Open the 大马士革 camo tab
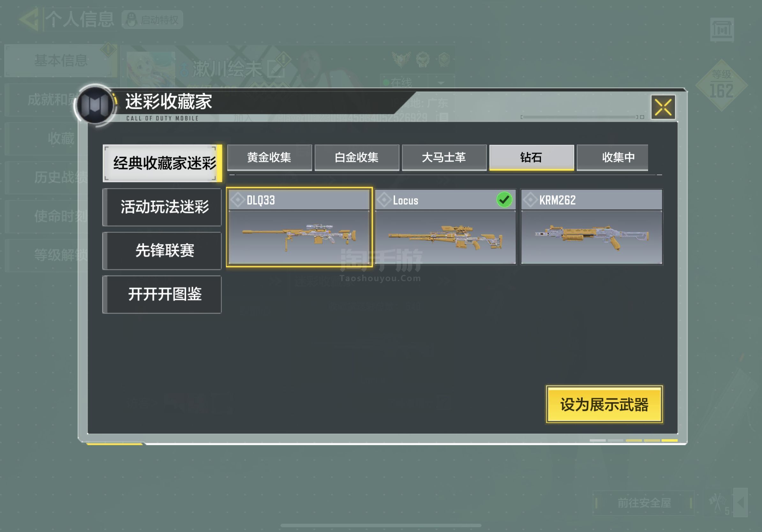The height and width of the screenshot is (532, 762). tap(444, 157)
